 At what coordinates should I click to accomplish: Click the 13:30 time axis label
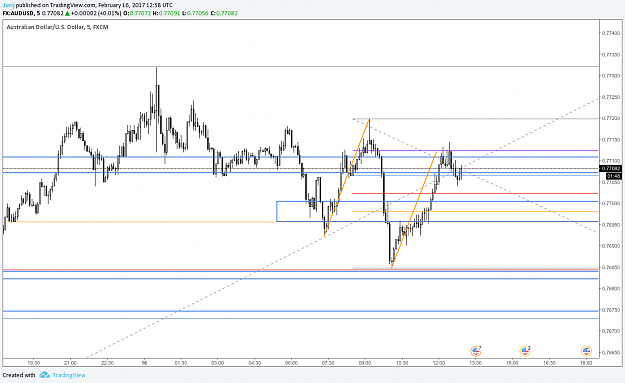(x=476, y=363)
